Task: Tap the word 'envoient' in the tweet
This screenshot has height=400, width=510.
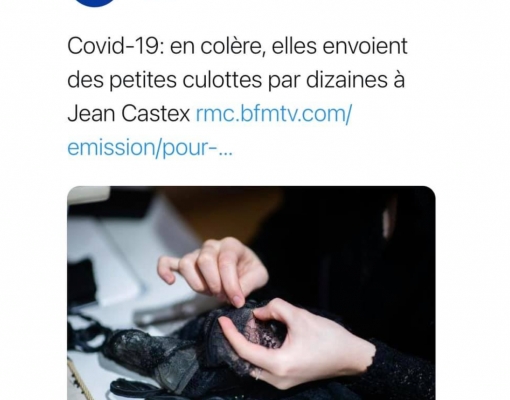Action: 365,46
